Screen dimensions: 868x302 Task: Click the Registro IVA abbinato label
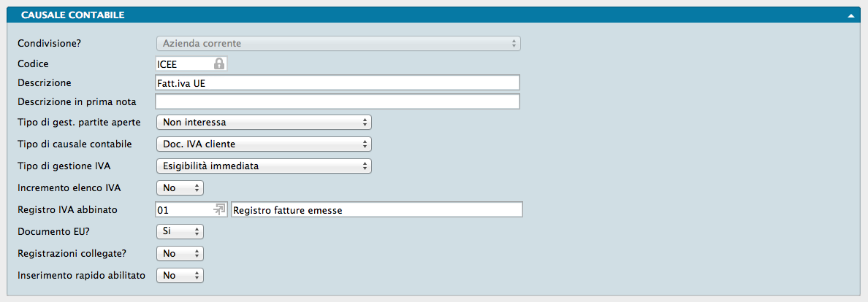(x=67, y=209)
